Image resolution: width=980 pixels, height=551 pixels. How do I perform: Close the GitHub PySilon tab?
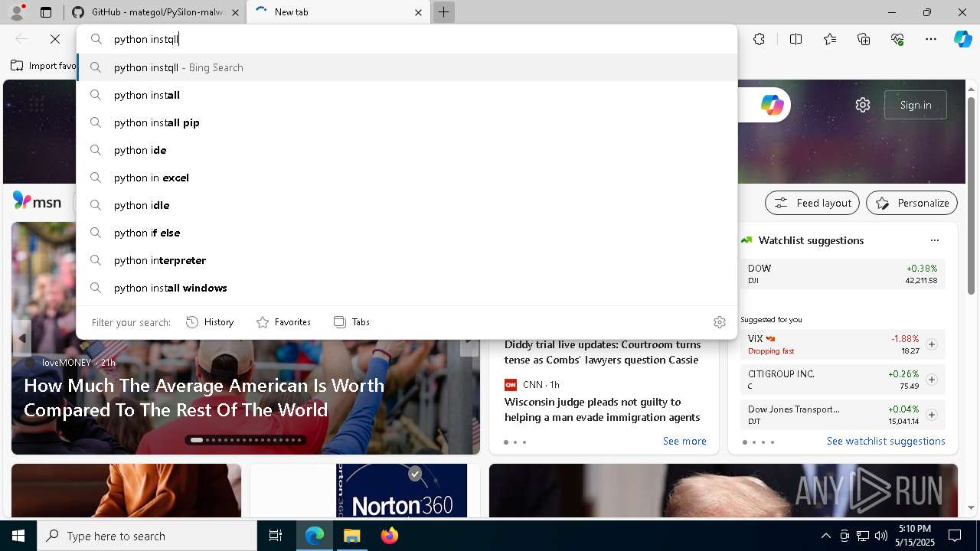click(235, 12)
